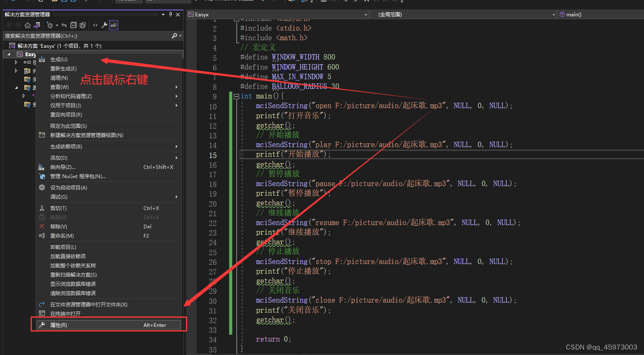Open 生成依赖项(B) submenu
Image resolution: width=644 pixels, height=355 pixels.
tap(109, 147)
